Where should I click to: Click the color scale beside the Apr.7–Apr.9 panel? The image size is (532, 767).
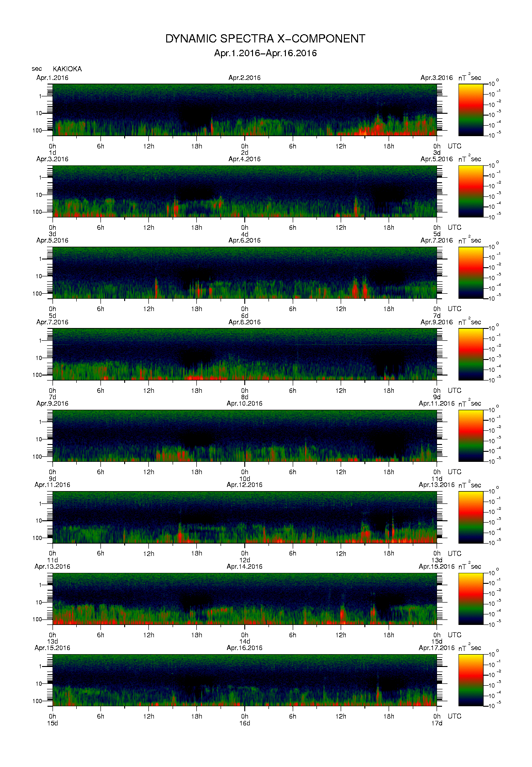(x=471, y=354)
